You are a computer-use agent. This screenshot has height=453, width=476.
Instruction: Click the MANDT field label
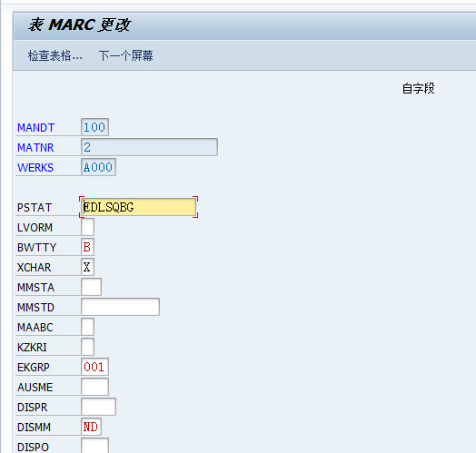pos(35,128)
